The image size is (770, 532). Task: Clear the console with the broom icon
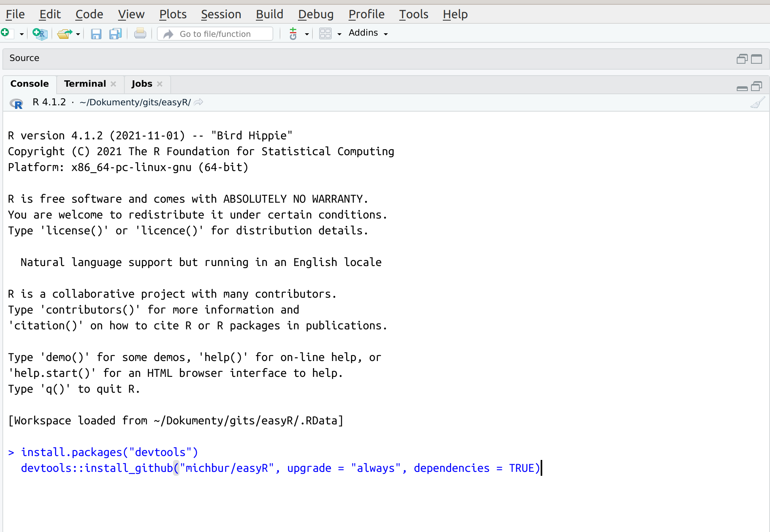click(x=757, y=103)
